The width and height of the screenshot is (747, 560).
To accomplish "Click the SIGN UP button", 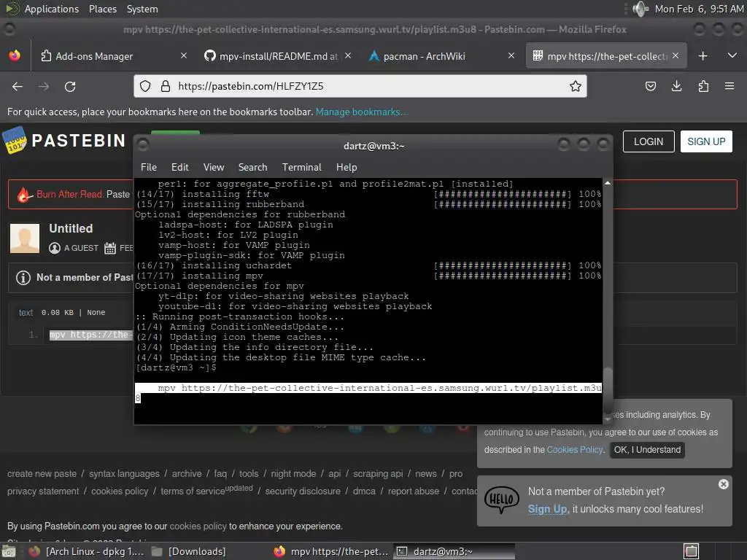I will coord(706,141).
